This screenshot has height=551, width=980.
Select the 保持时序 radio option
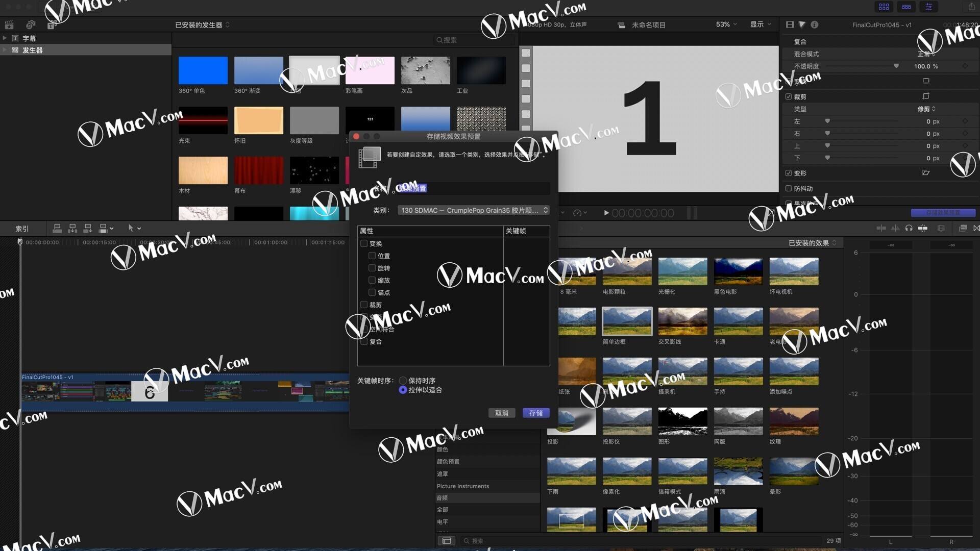[403, 381]
